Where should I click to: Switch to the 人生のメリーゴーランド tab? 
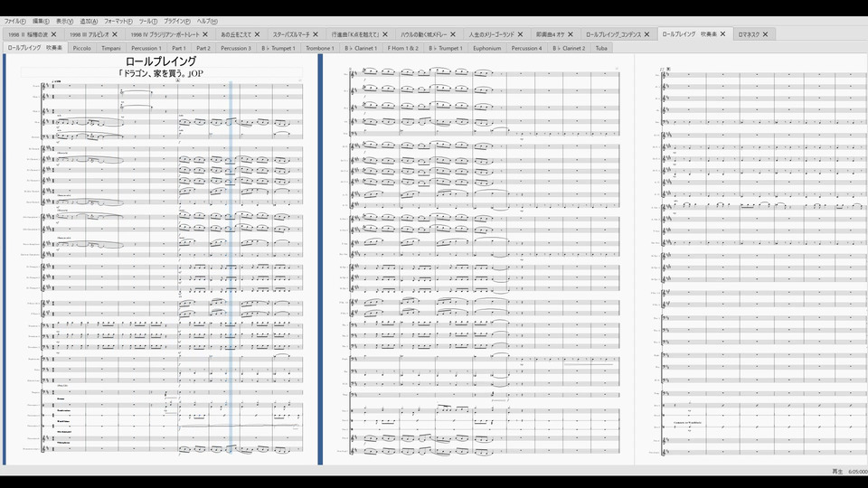pos(492,34)
